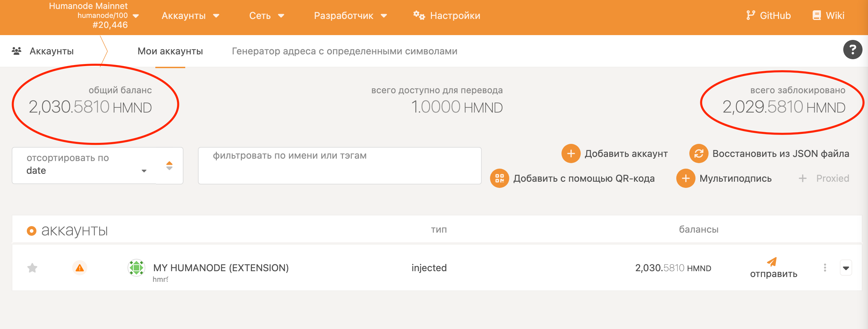
Task: Click the account balance 2,030.5810 HMND in row
Action: (x=673, y=268)
